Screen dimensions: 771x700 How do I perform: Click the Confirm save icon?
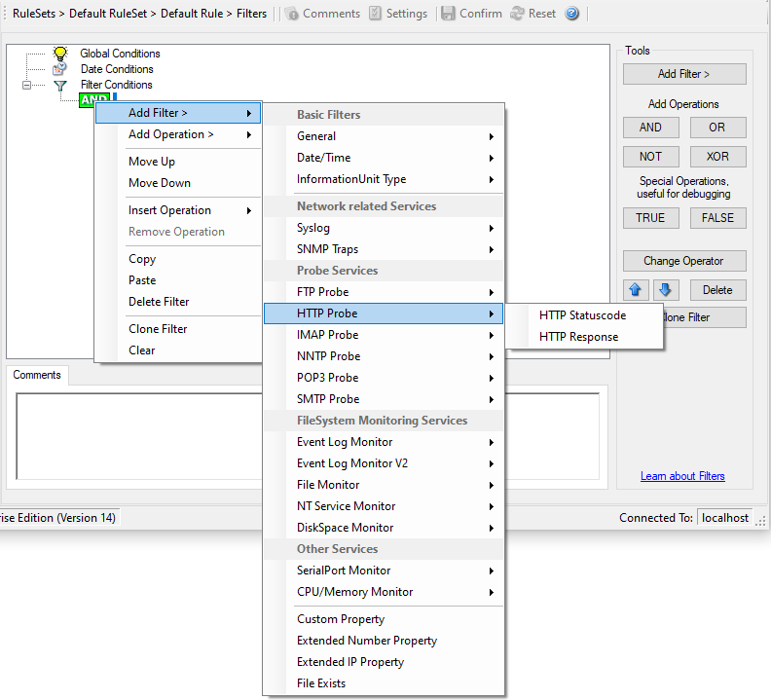[x=448, y=14]
